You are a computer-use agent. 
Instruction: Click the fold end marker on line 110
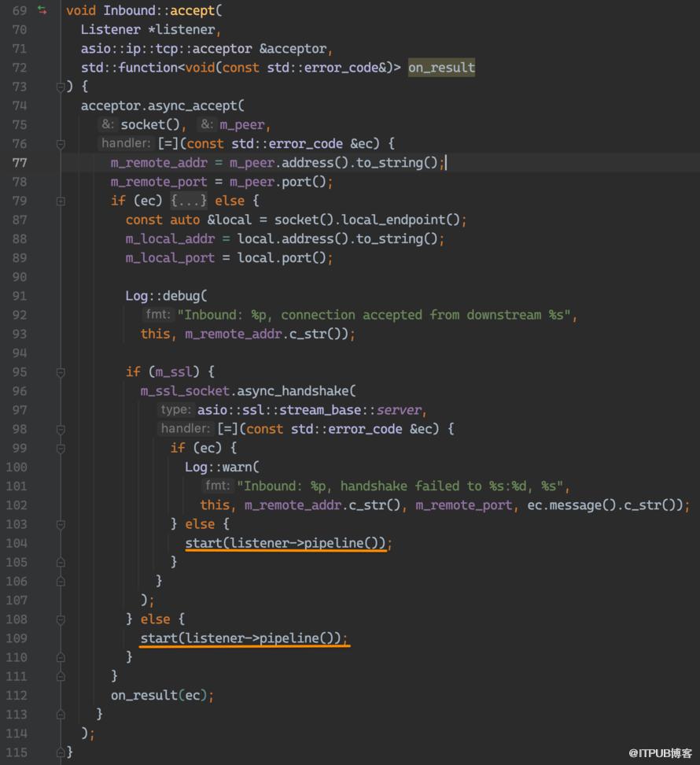[x=61, y=657]
